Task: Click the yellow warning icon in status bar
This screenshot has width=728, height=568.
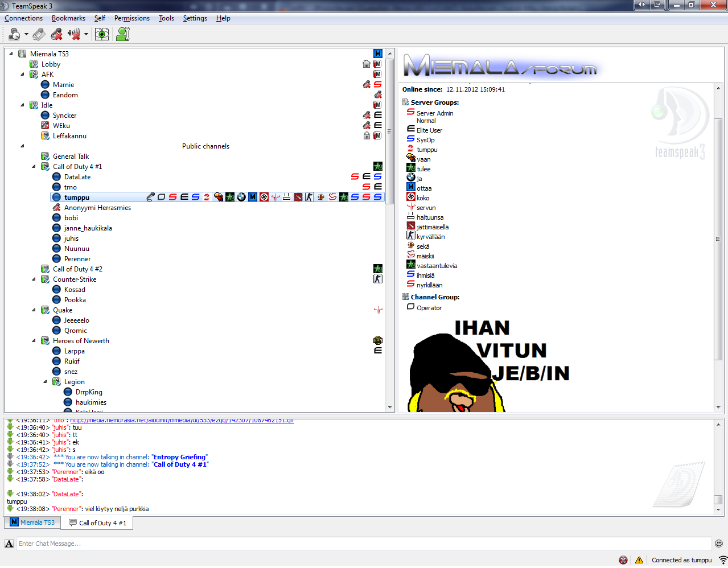Action: pos(639,560)
